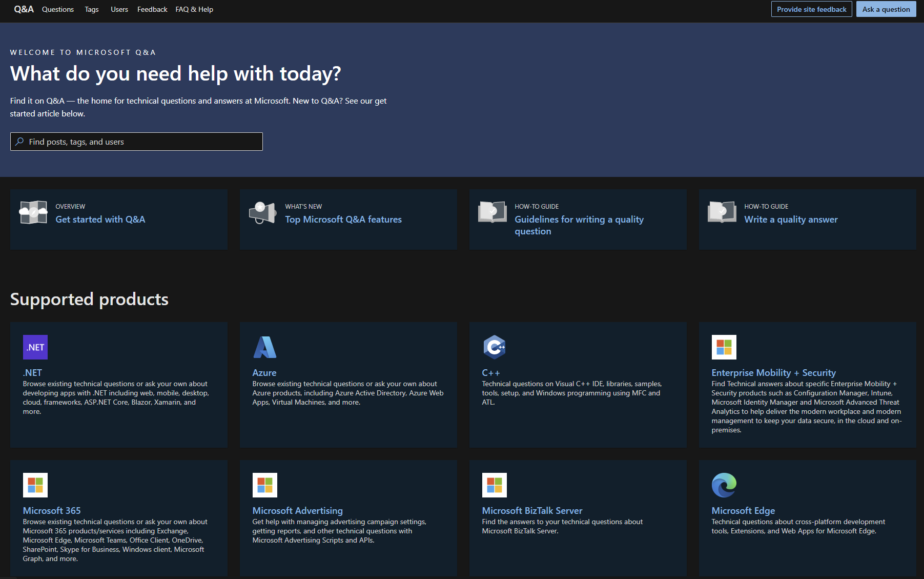Select the .NET product icon
This screenshot has width=924, height=579.
click(35, 347)
